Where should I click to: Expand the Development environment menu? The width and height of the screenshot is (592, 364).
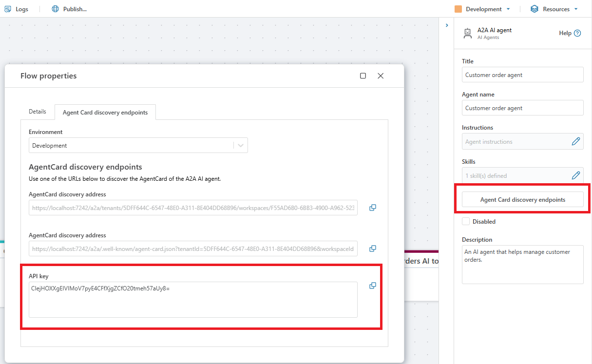click(x=483, y=9)
